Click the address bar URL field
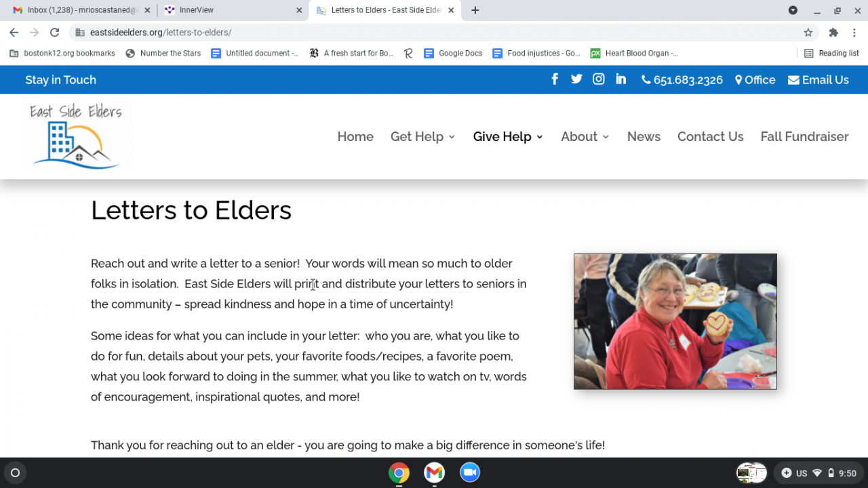 click(434, 33)
